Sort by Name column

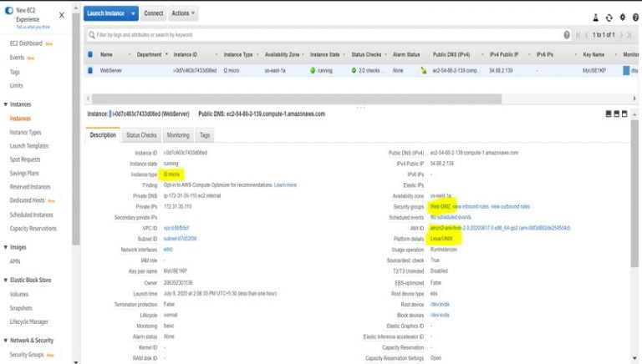(106, 54)
